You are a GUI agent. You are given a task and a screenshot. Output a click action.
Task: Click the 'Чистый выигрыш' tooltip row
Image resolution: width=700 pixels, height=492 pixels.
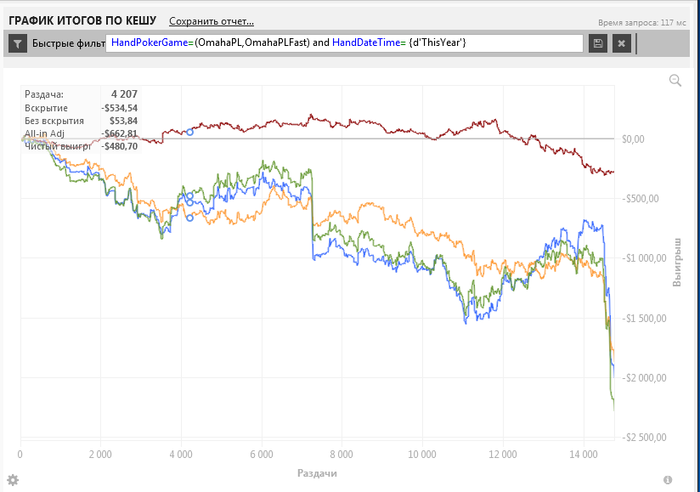tap(81, 146)
